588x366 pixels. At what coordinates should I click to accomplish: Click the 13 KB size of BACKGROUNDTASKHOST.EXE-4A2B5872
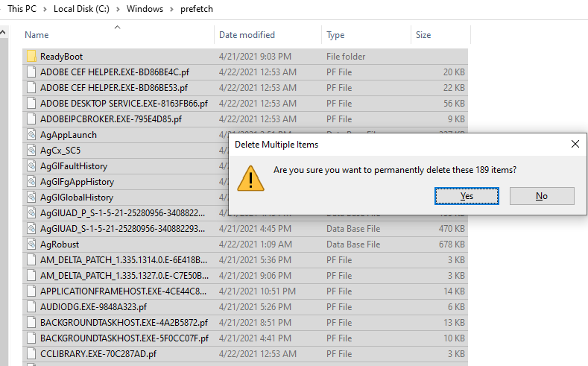[454, 323]
